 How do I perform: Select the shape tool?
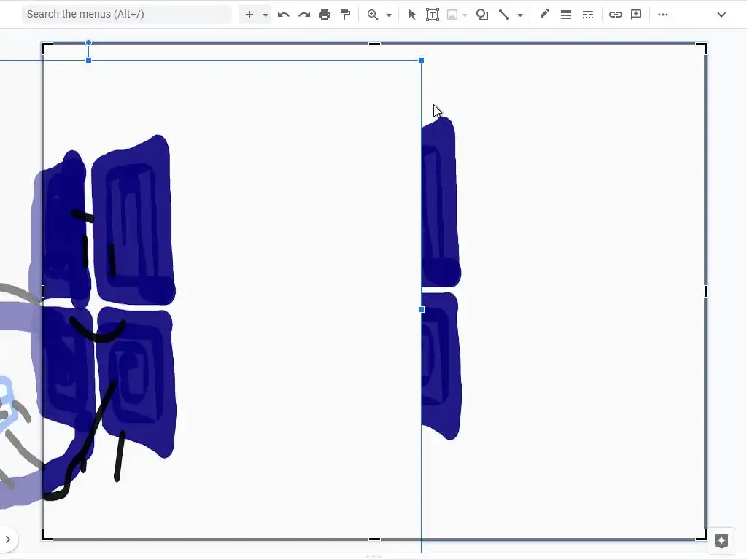click(482, 15)
